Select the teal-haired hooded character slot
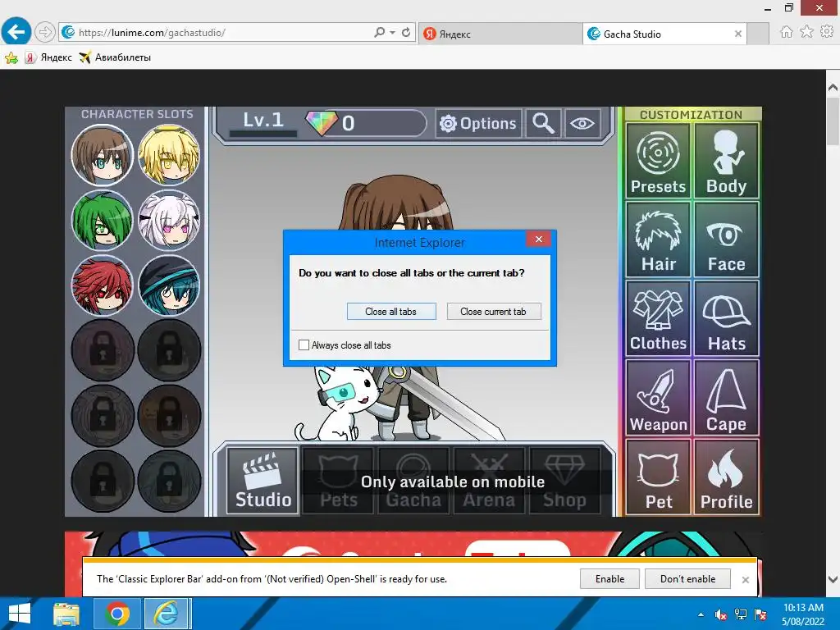This screenshot has height=630, width=840. click(x=169, y=285)
